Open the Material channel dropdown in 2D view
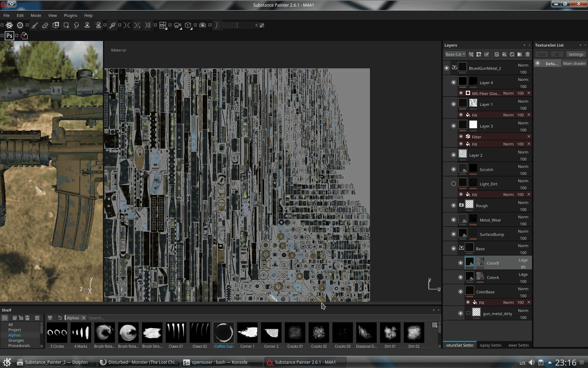The image size is (588, 368). (119, 50)
